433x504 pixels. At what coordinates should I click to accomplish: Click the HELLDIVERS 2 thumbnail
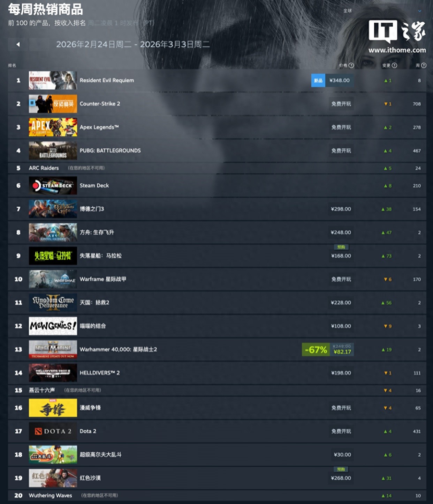(53, 373)
